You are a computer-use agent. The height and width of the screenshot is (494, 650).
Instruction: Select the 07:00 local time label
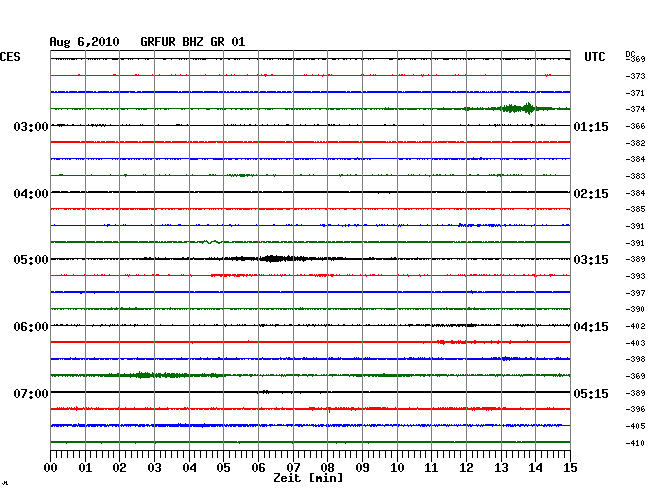click(x=31, y=393)
